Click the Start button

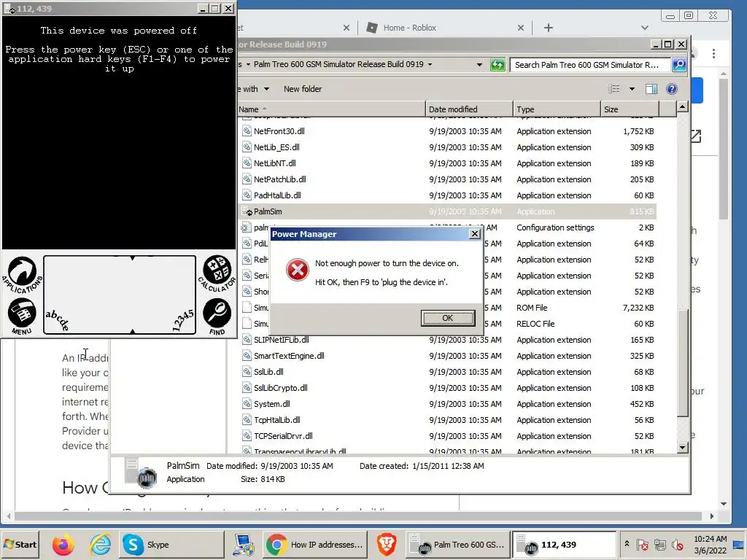20,544
